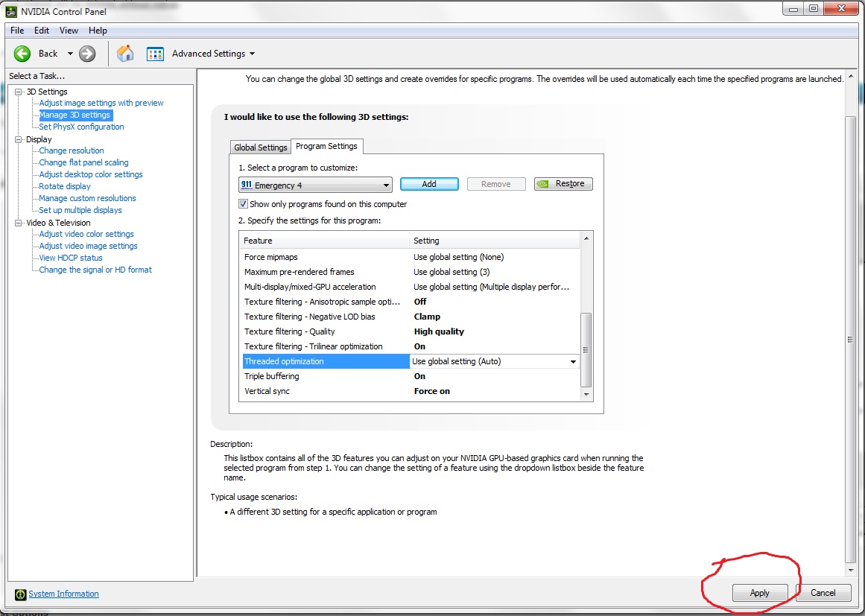Screen dimensions: 865x616
Task: Click the Forward arrow icon
Action: click(87, 54)
